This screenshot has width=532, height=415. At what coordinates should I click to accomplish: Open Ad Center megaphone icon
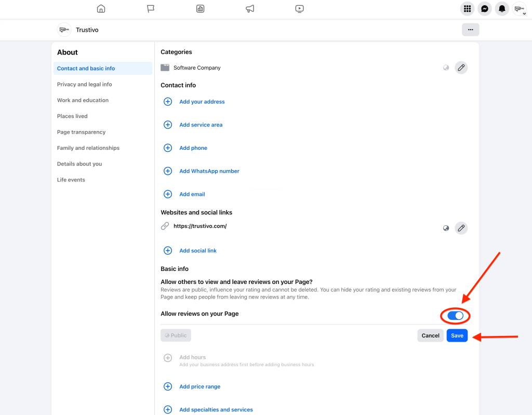click(x=250, y=9)
